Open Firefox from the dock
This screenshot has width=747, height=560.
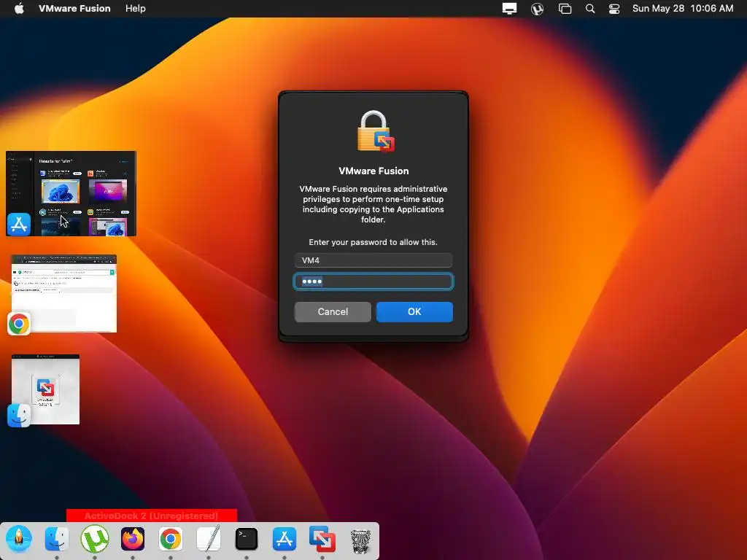coord(133,539)
